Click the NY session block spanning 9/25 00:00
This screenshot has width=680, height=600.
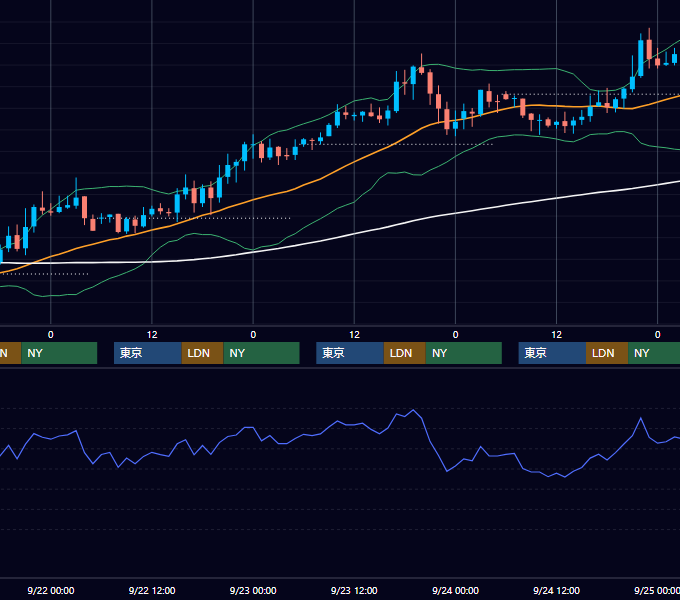[654, 353]
